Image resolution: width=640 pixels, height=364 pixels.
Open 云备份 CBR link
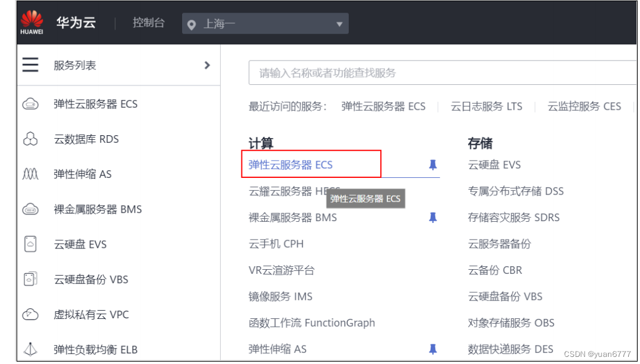click(495, 270)
